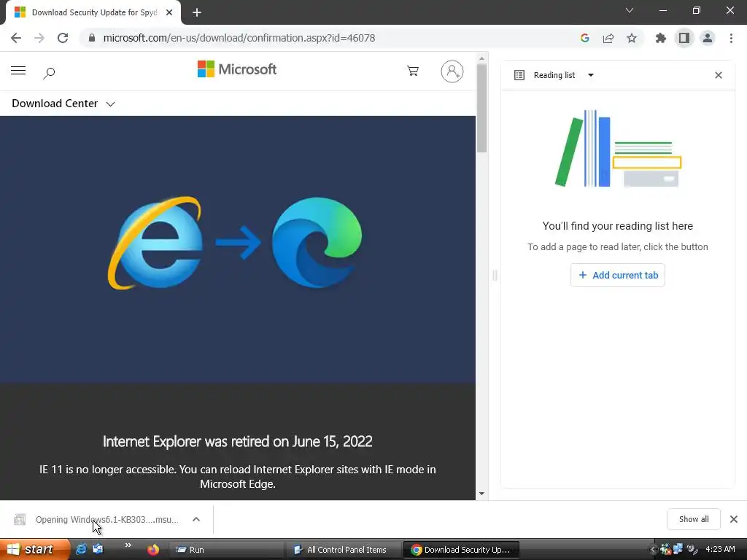
Task: Close the Reading list side panel
Action: pyautogui.click(x=719, y=75)
